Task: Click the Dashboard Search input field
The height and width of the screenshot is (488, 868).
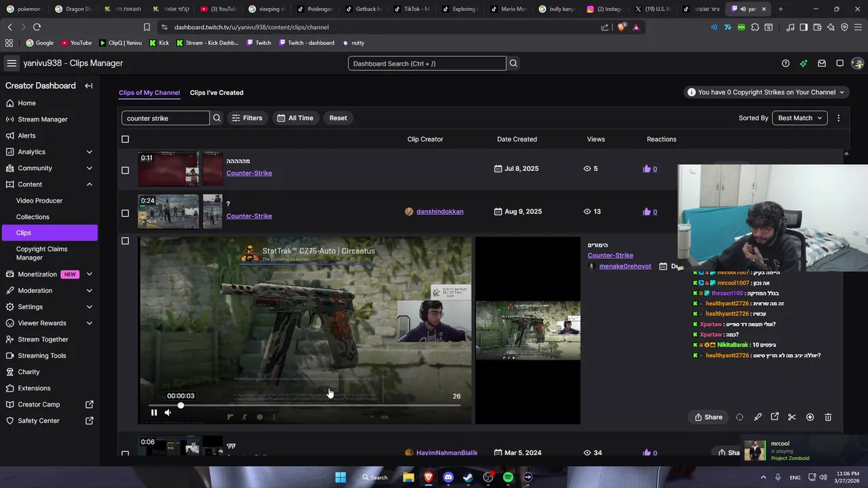Action: coord(427,63)
